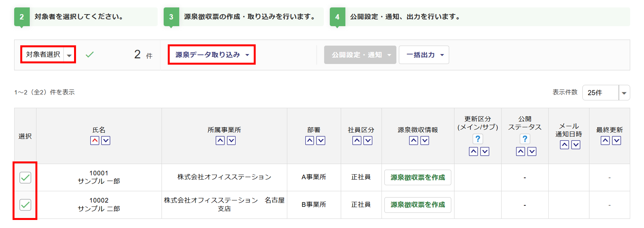Sort 部署 column descending
This screenshot has width=644, height=228.
321,141
